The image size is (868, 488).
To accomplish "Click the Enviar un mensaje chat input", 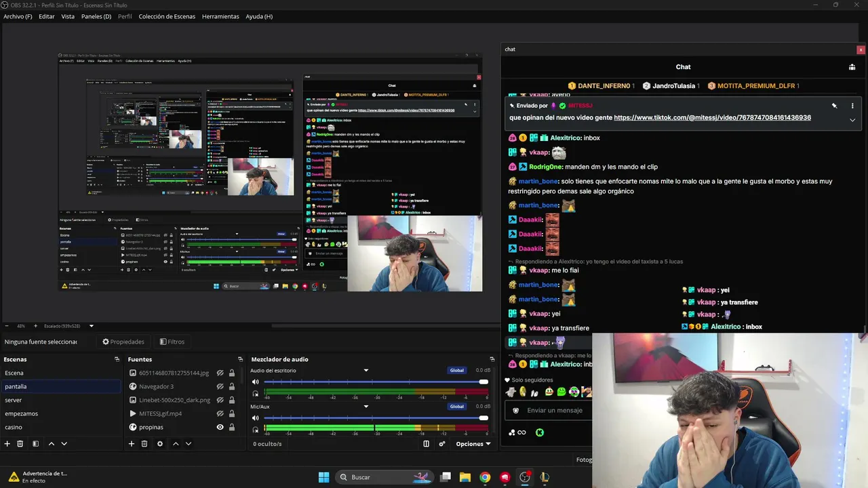I will 549,410.
